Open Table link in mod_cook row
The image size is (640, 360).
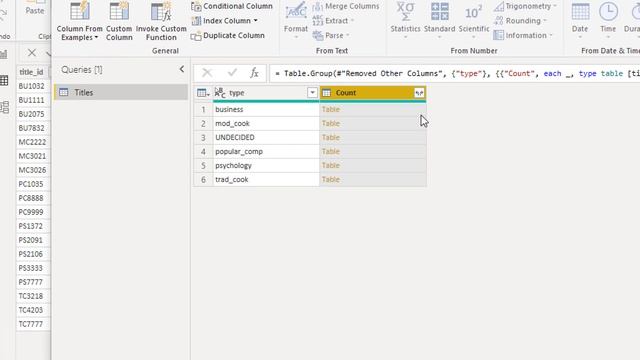tap(331, 123)
